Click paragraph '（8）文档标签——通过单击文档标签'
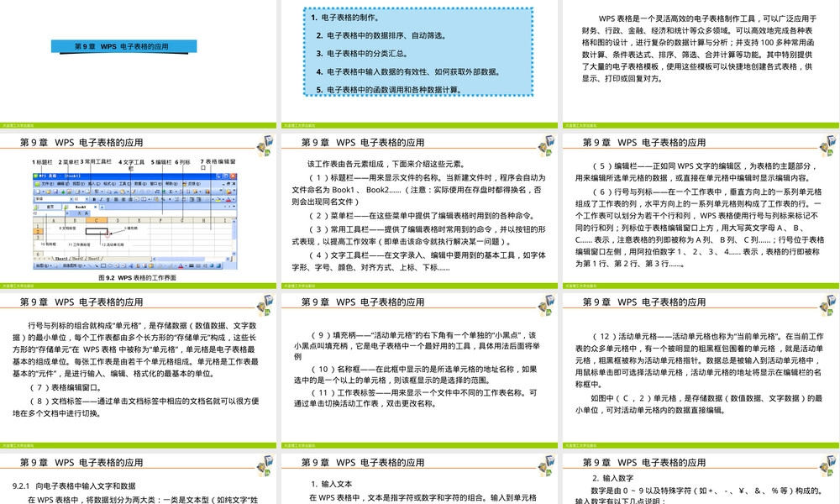This screenshot has width=840, height=504. click(x=136, y=407)
